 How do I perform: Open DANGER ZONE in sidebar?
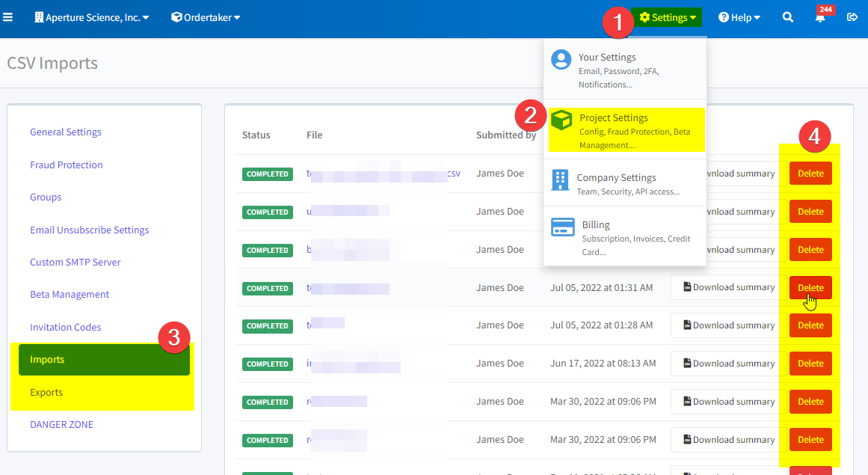pos(61,424)
